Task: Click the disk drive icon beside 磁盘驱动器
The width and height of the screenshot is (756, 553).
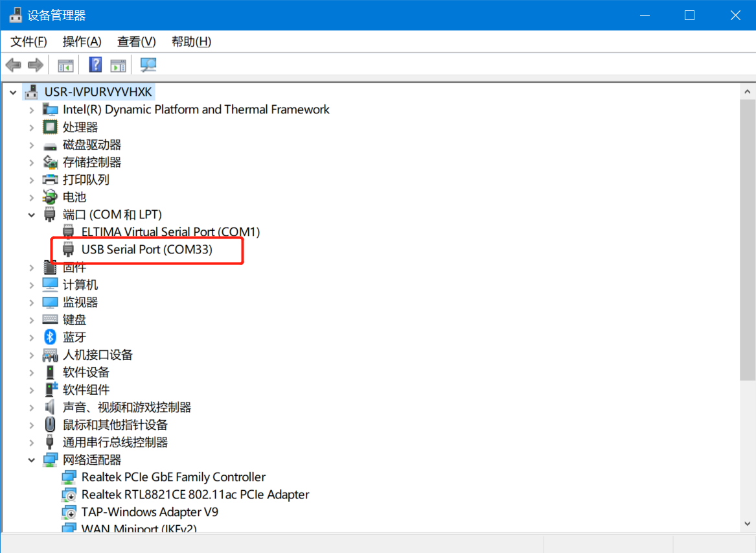Action: pos(50,146)
